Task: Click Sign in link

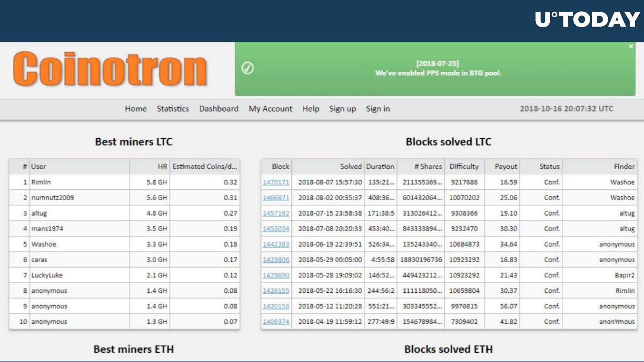Action: click(x=378, y=109)
